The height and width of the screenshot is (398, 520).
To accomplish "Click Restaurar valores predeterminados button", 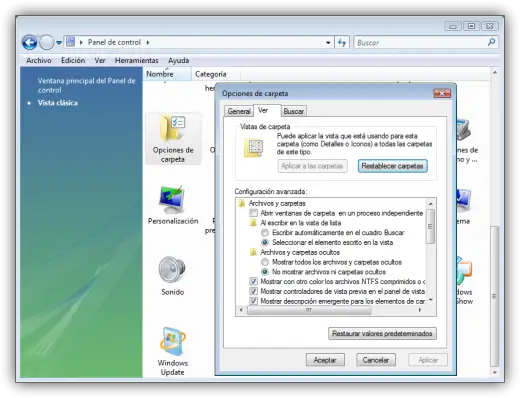I will (382, 333).
